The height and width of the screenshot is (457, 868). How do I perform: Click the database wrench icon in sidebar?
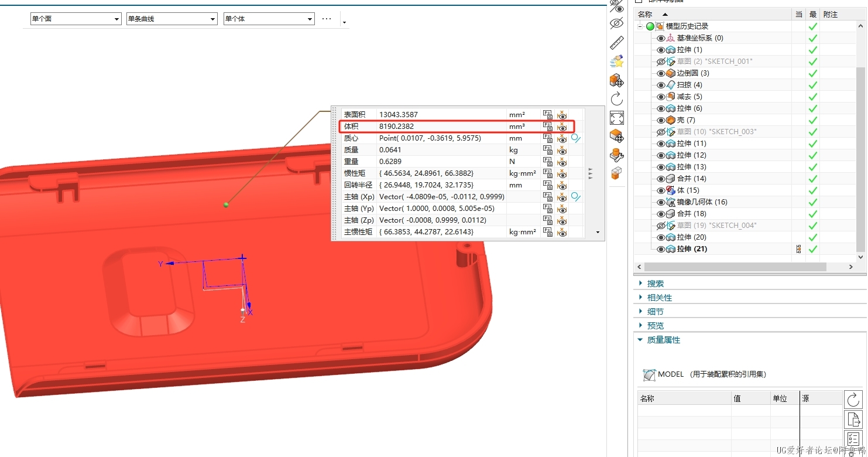(616, 155)
